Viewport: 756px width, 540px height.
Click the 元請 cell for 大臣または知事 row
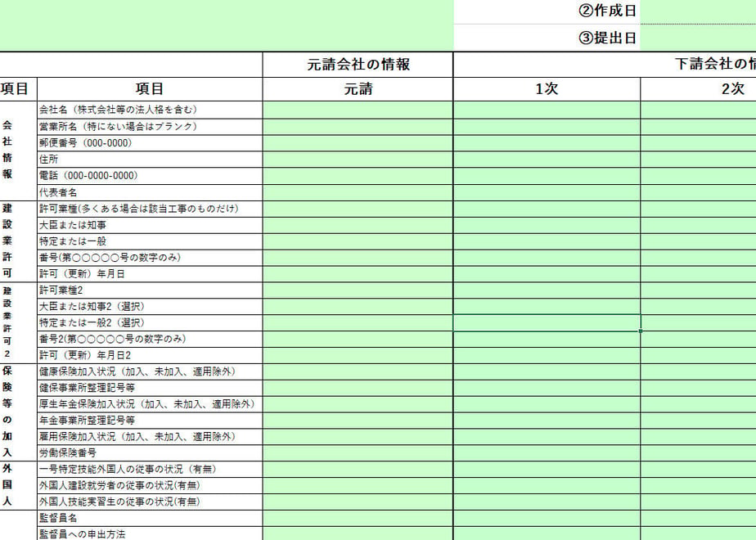[358, 225]
